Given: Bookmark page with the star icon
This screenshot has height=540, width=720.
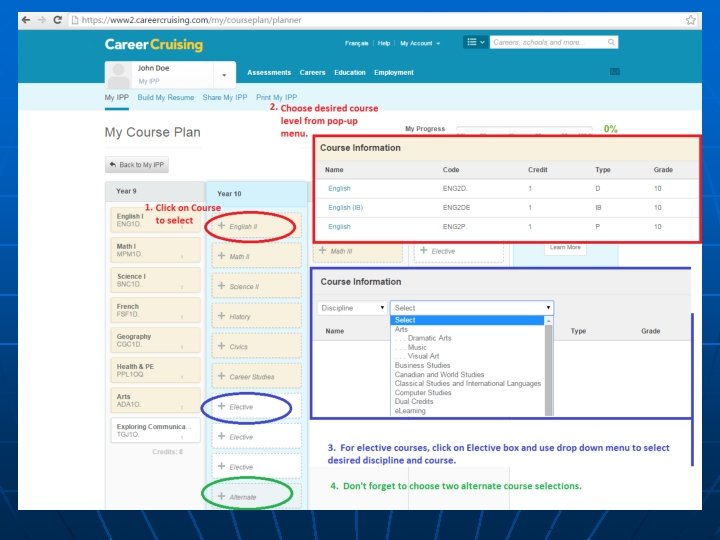Looking at the screenshot, I should [x=691, y=20].
